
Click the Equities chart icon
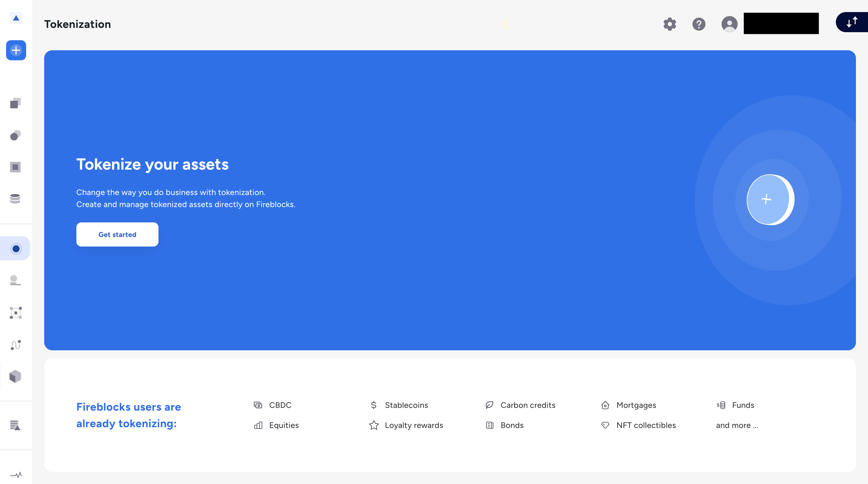[x=258, y=425]
